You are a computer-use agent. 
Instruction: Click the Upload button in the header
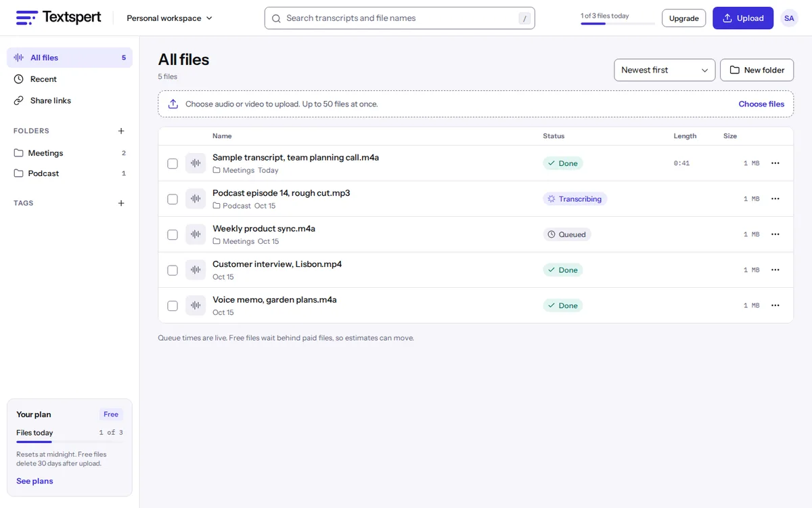[x=743, y=18]
